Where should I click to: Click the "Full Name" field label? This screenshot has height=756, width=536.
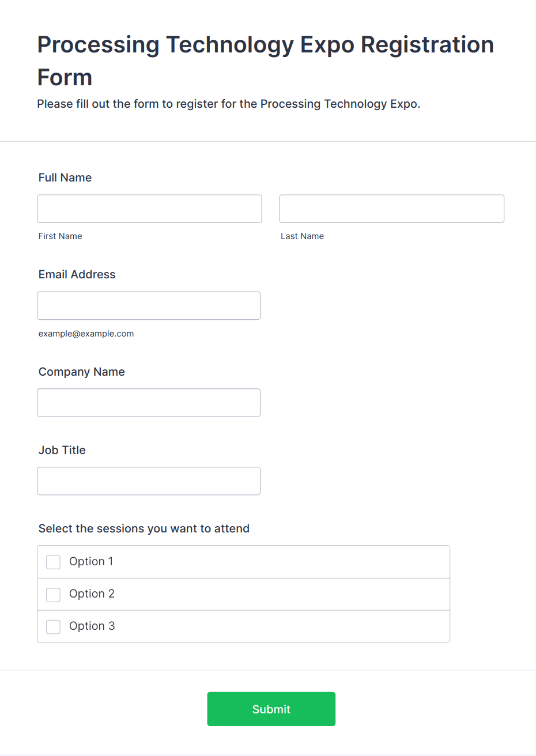[x=65, y=177]
